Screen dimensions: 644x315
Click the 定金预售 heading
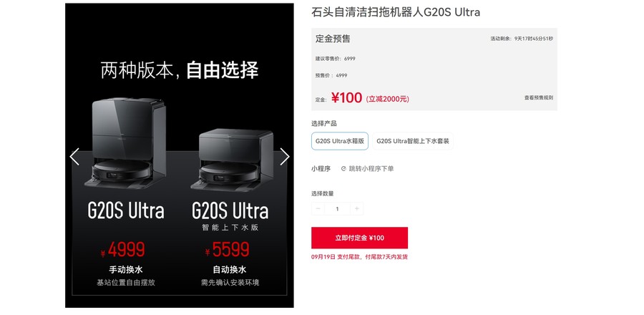(x=333, y=39)
